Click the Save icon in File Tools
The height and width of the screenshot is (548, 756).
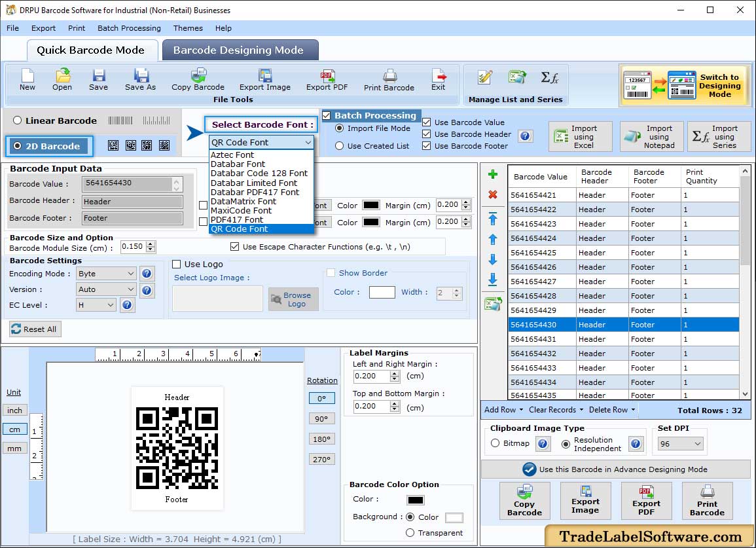tap(98, 80)
